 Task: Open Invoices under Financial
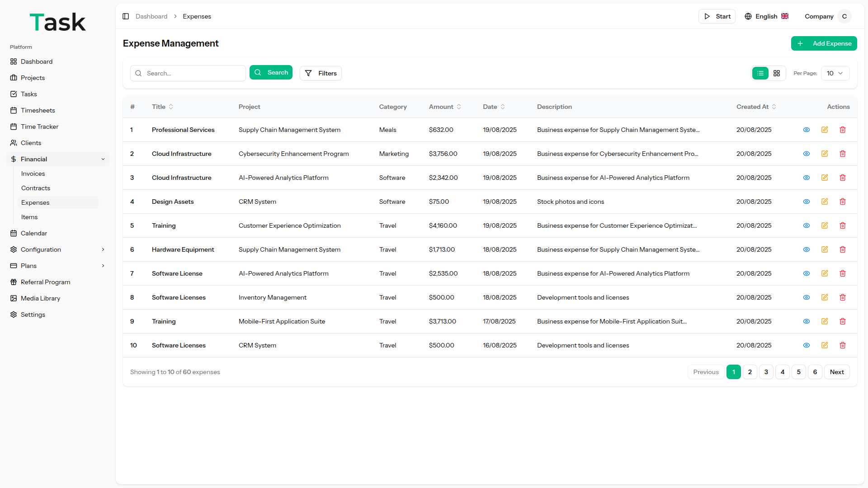point(33,174)
